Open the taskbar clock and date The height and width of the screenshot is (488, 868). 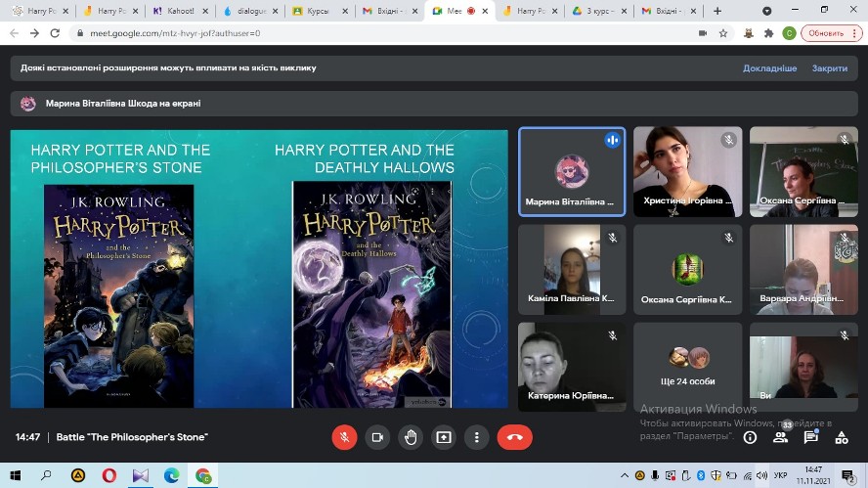(x=813, y=475)
